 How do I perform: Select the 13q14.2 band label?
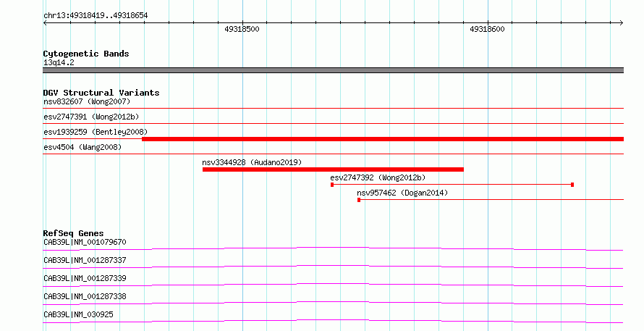click(59, 62)
